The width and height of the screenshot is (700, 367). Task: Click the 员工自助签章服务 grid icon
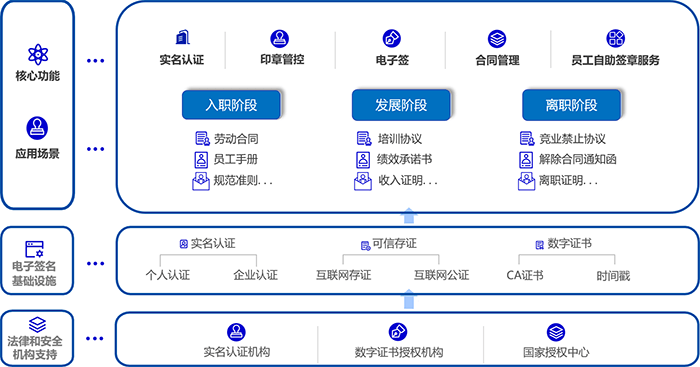616,38
